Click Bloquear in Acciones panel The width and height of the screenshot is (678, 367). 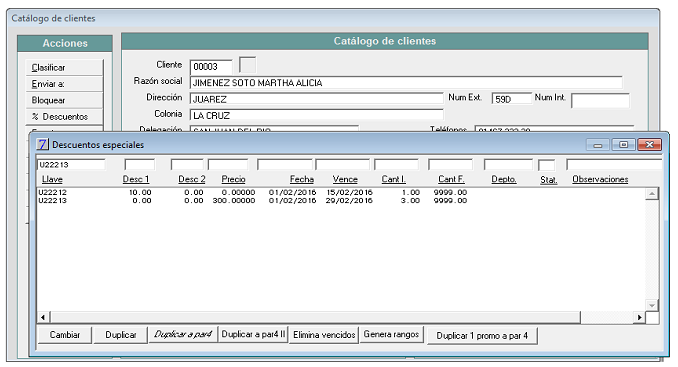64,100
